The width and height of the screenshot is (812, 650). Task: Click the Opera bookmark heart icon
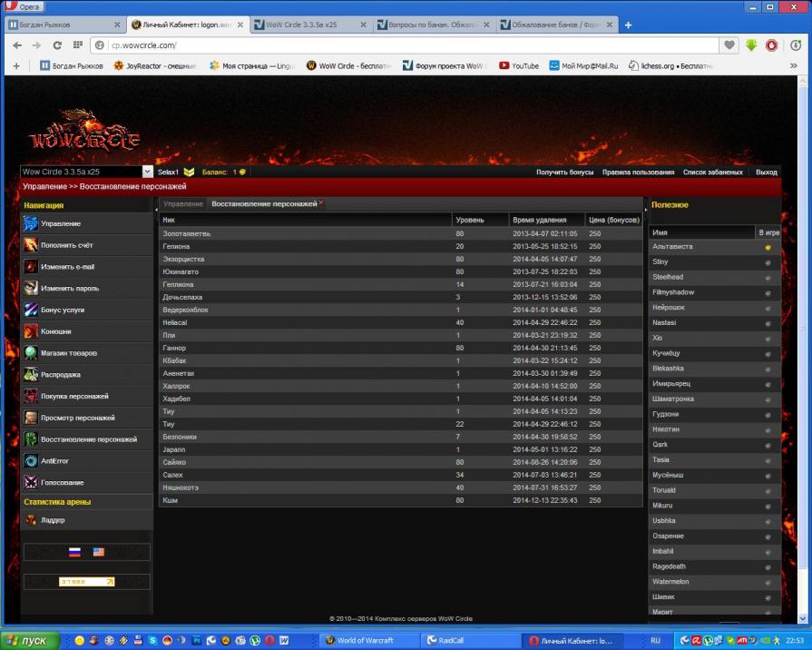coord(729,44)
